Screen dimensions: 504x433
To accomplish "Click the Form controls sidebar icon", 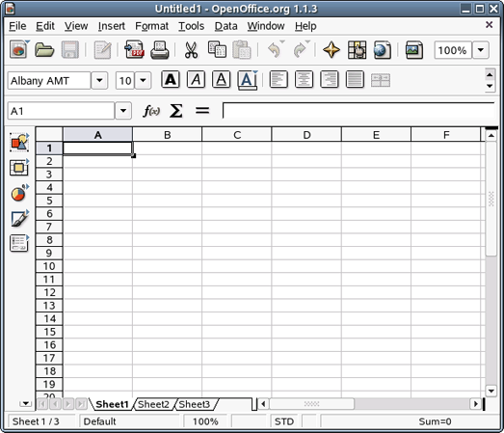I will click(x=19, y=244).
